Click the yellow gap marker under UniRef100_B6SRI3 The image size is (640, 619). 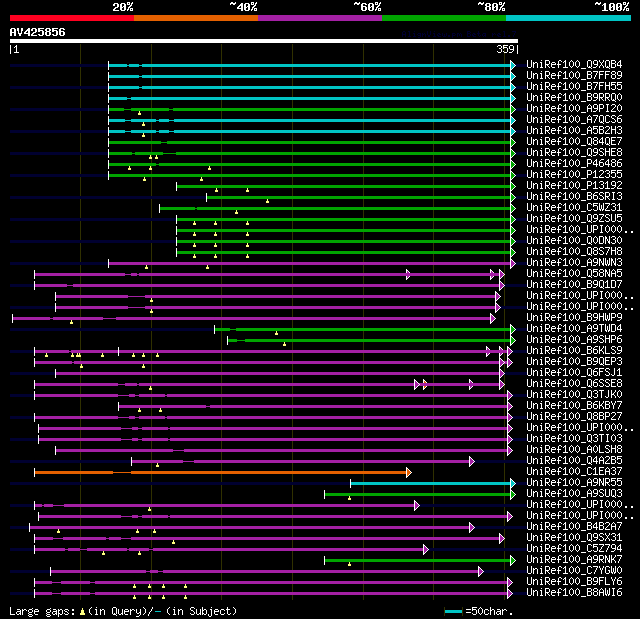pyautogui.click(x=267, y=201)
